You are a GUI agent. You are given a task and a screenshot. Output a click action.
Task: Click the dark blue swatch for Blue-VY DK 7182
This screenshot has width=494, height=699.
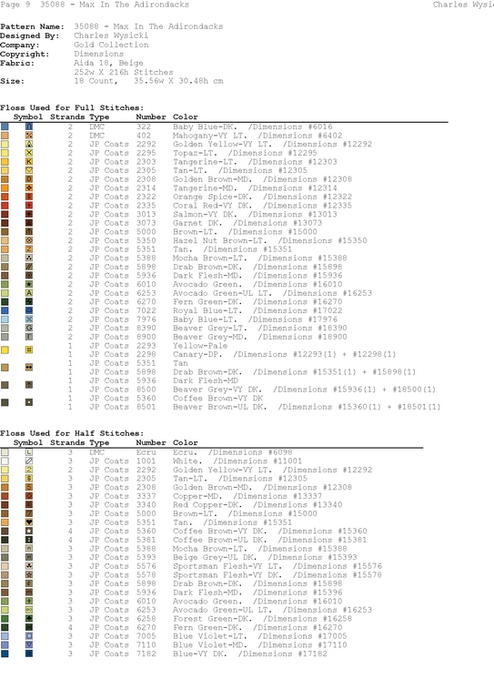5,654
